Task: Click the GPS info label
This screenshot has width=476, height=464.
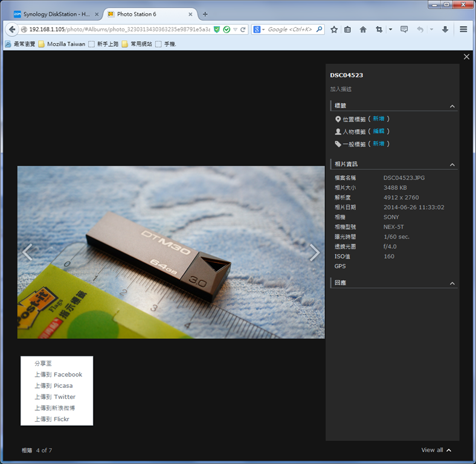Action: click(x=340, y=266)
